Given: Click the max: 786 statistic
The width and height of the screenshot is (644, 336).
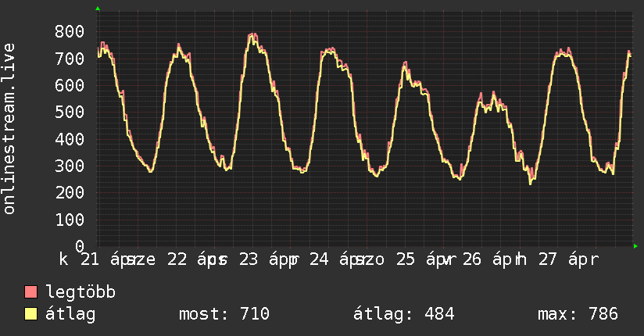Looking at the screenshot, I should pos(578,314).
